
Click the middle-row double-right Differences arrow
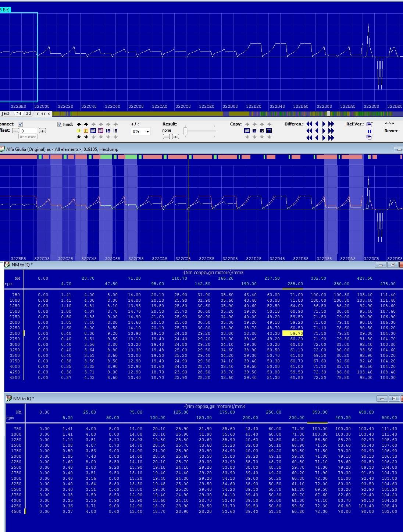(x=331, y=131)
